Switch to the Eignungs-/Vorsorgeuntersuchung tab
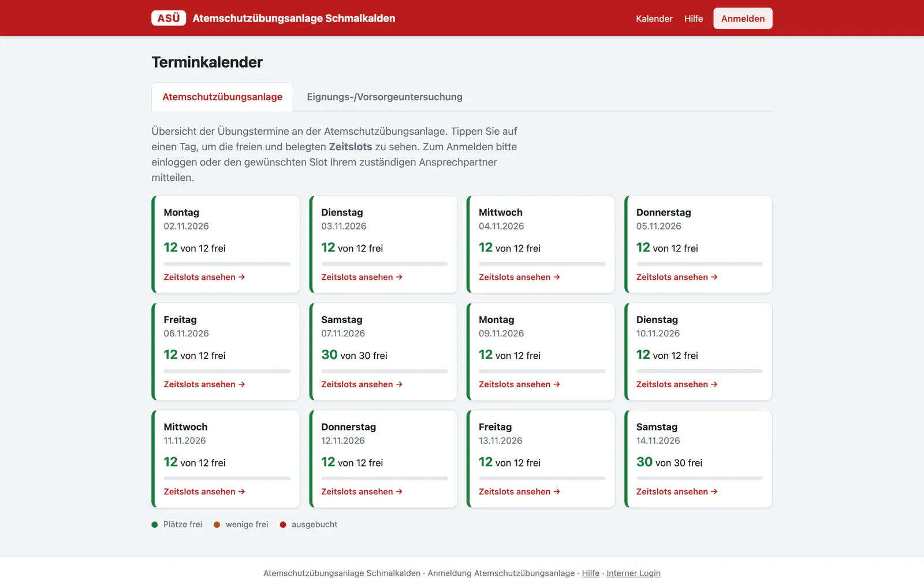The width and height of the screenshot is (924, 578). coord(385,97)
